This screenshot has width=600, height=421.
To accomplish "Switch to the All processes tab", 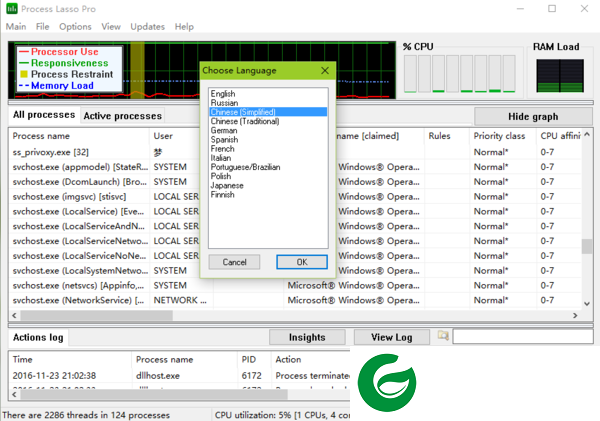I will click(x=44, y=115).
